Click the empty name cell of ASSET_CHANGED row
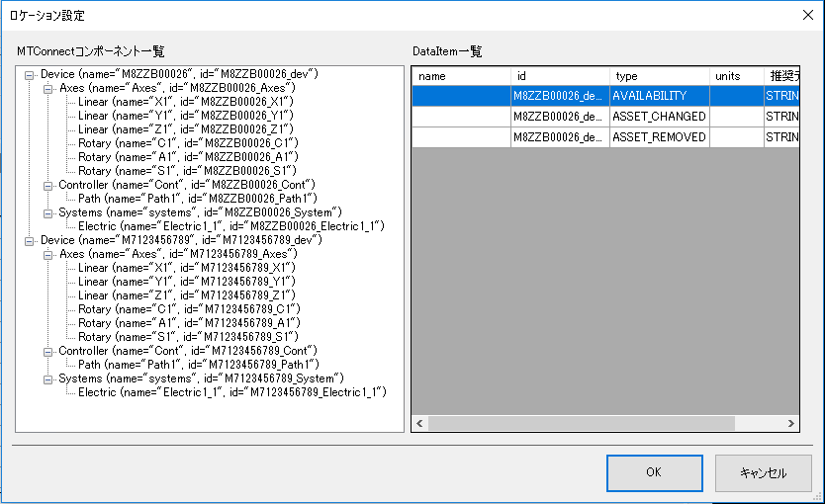 point(461,117)
